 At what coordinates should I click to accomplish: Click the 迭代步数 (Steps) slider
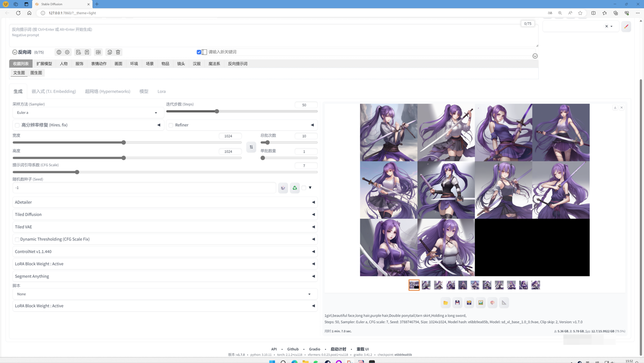(242, 111)
